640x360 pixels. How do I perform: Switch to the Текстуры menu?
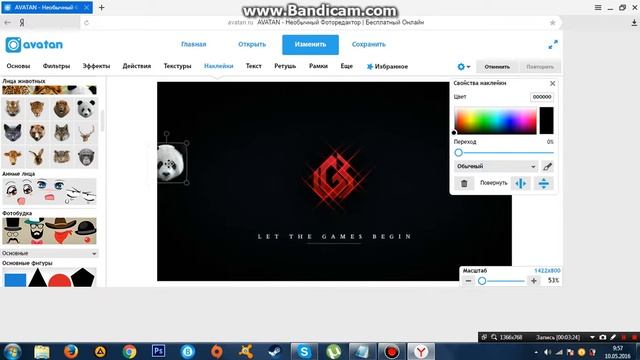pos(178,66)
